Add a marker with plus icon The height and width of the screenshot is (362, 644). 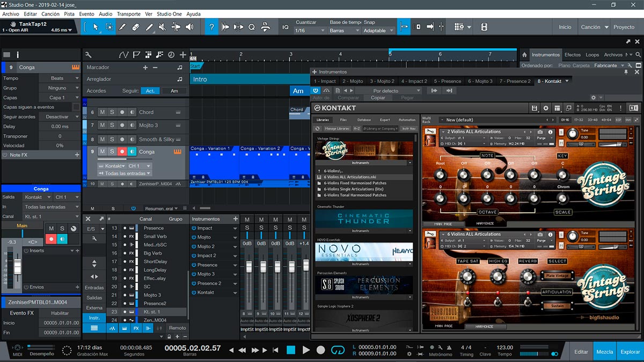pos(145,68)
